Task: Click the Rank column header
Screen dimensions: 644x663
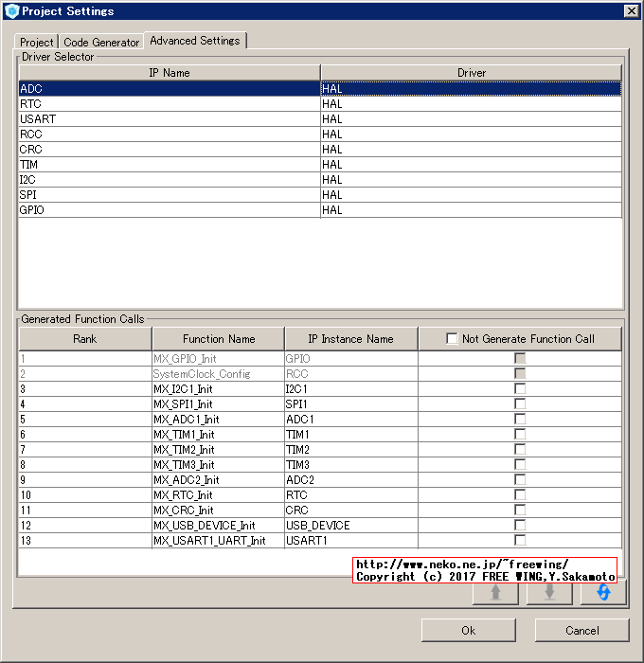Action: coord(85,339)
